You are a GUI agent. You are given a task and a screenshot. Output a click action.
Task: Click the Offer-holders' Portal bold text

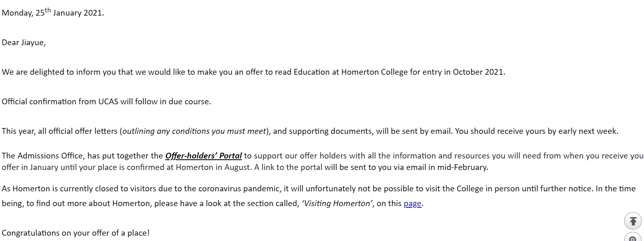(x=203, y=156)
